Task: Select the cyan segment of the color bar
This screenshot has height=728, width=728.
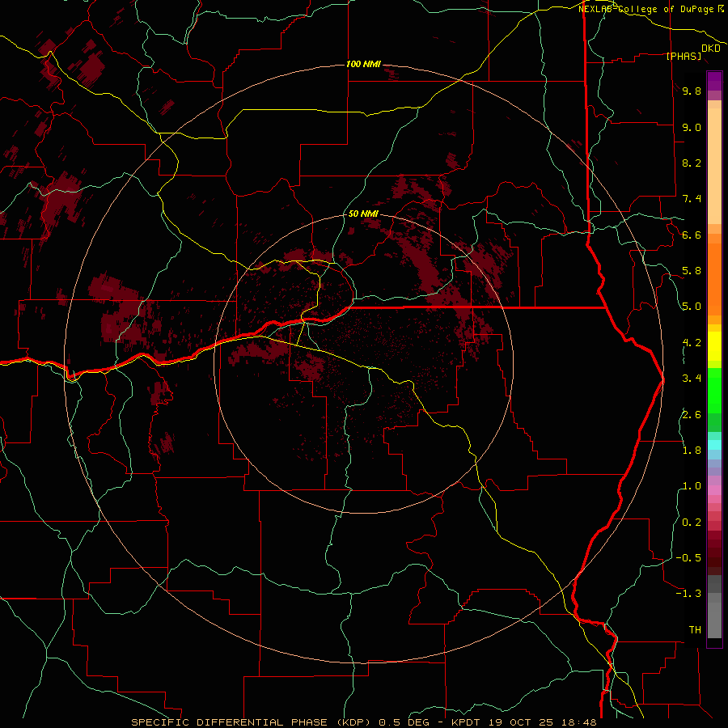Action: pos(714,444)
